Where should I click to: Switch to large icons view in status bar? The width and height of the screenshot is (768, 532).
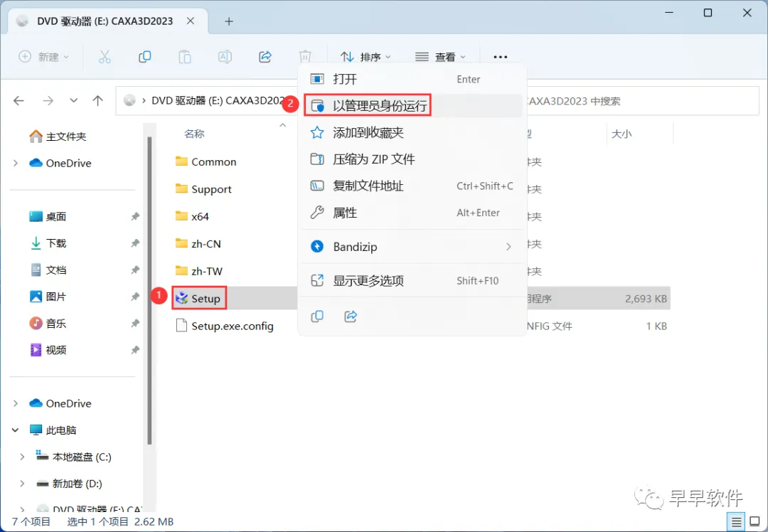[754, 522]
